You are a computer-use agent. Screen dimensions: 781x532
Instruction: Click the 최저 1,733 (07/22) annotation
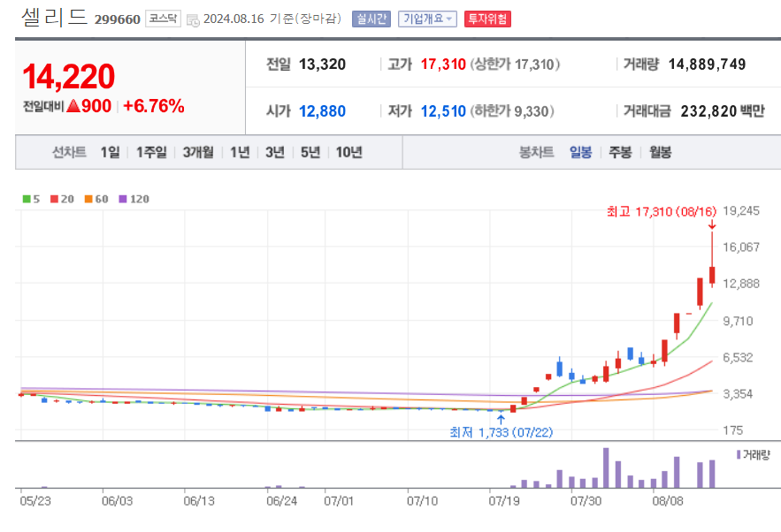tap(502, 432)
